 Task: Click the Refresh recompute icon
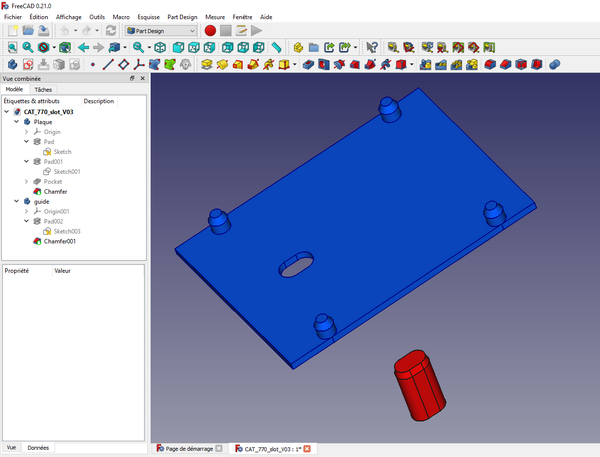[110, 30]
